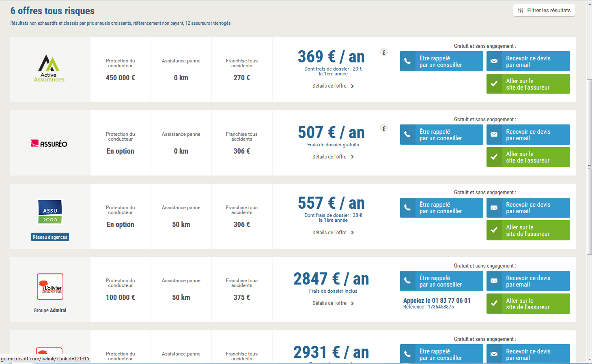Click checkmark icon in Assu 2000 row

tap(494, 230)
